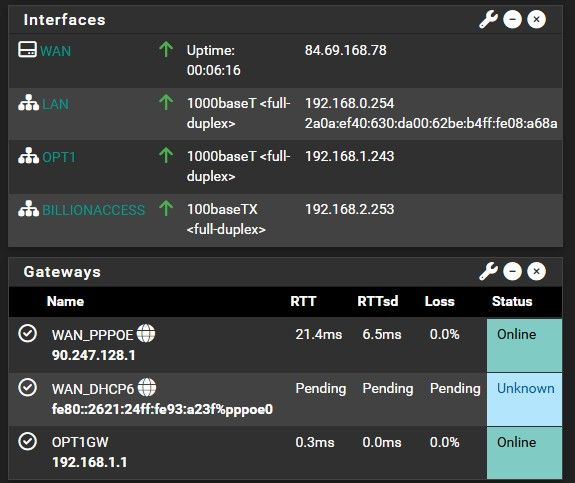This screenshot has width=575, height=483.
Task: Click the green WAN up-arrow status icon
Action: tap(166, 50)
